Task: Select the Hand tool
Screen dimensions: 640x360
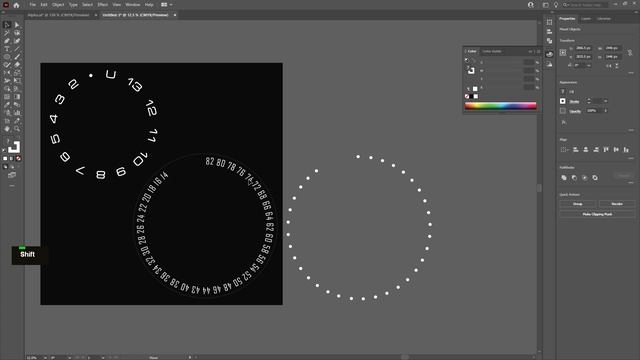Action: coord(7,129)
